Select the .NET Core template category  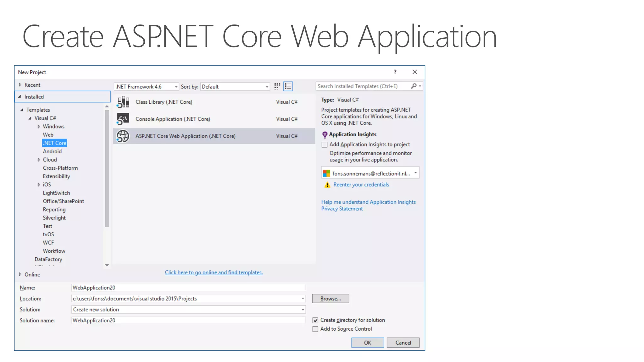click(x=55, y=143)
